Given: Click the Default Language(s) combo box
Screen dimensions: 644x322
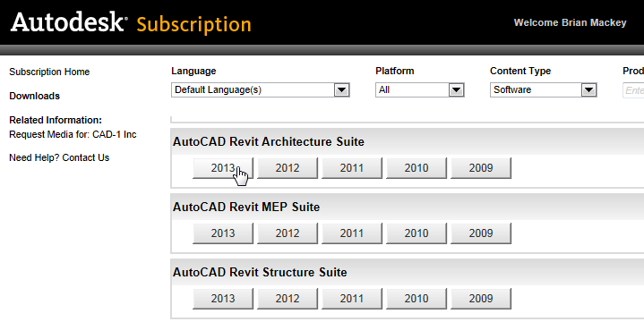Looking at the screenshot, I should coord(260,89).
